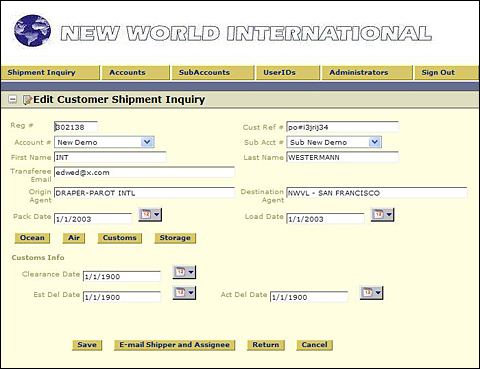This screenshot has height=369, width=480.
Task: Click the Customs button
Action: (120, 238)
